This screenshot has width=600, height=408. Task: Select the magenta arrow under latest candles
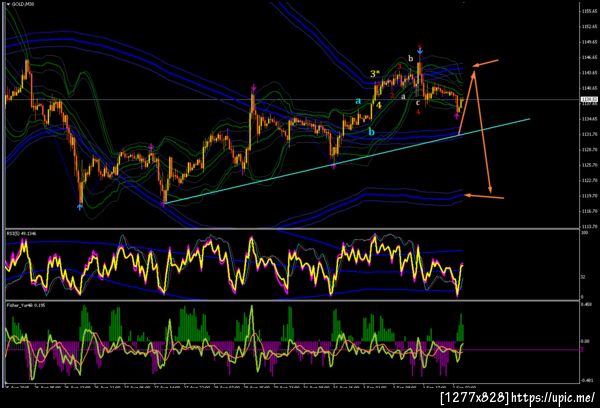[x=457, y=116]
